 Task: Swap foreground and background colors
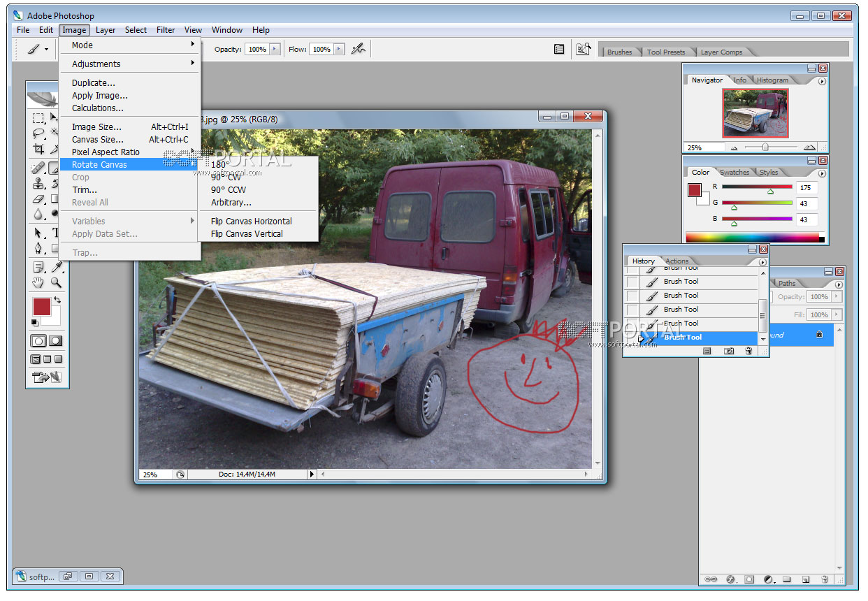pyautogui.click(x=57, y=300)
